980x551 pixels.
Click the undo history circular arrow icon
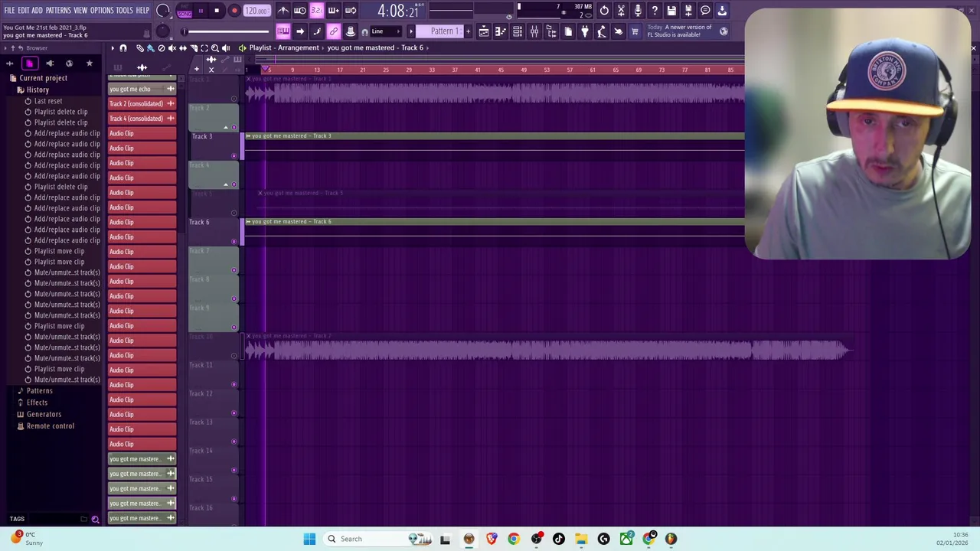(604, 11)
